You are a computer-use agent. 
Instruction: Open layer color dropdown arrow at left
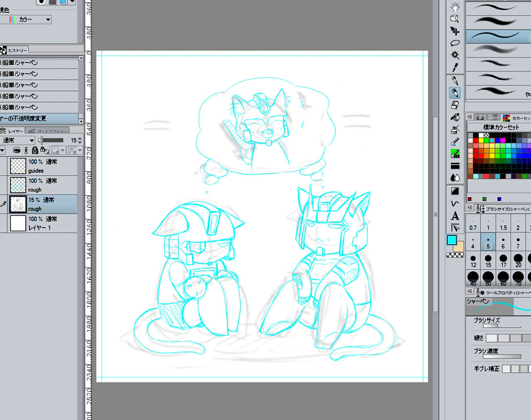2,150
